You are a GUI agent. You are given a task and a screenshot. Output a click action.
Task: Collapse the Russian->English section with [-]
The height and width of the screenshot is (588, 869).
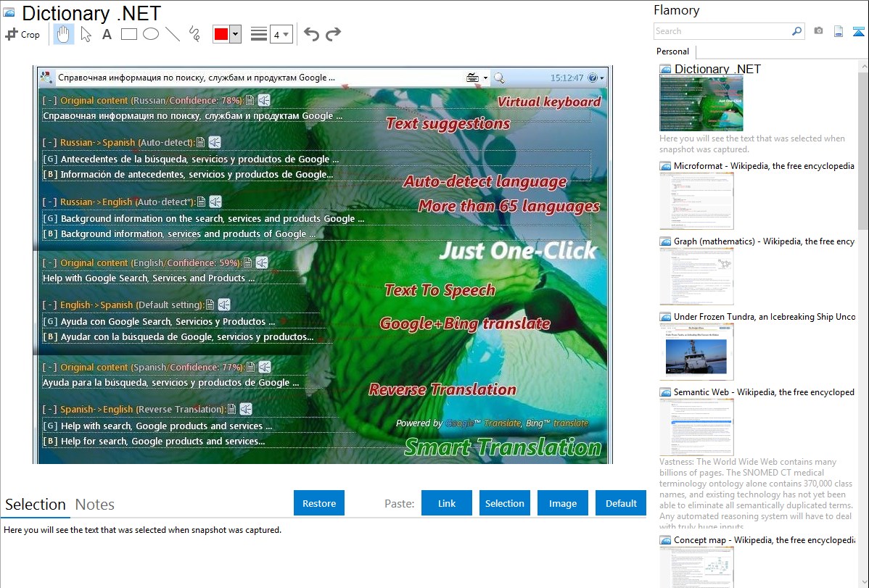click(x=49, y=202)
